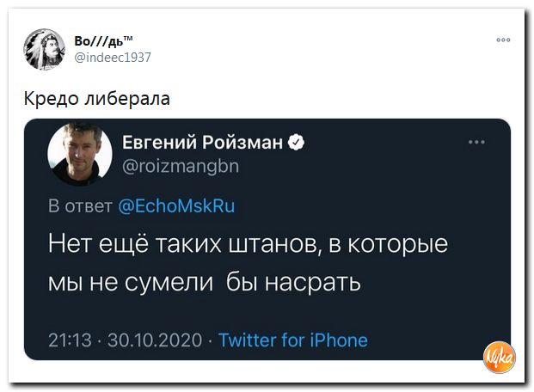View Евгений Ройзман's profile photo
Viewport: 534px width, 392px height.
pyautogui.click(x=80, y=154)
